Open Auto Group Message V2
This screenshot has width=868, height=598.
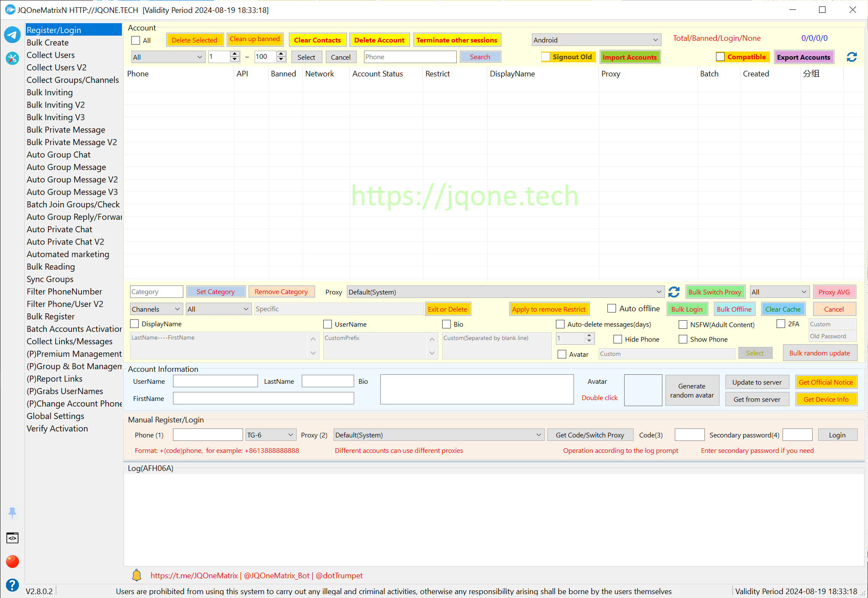[72, 179]
